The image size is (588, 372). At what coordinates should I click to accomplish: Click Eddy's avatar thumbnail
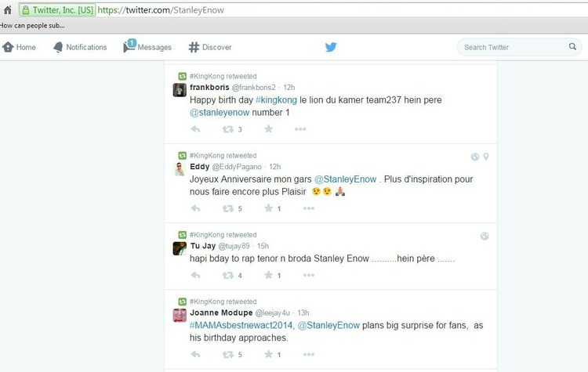(180, 169)
